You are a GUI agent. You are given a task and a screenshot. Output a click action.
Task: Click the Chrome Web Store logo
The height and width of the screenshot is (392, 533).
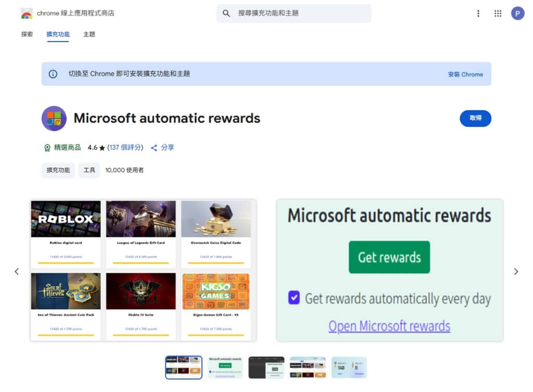pos(27,14)
